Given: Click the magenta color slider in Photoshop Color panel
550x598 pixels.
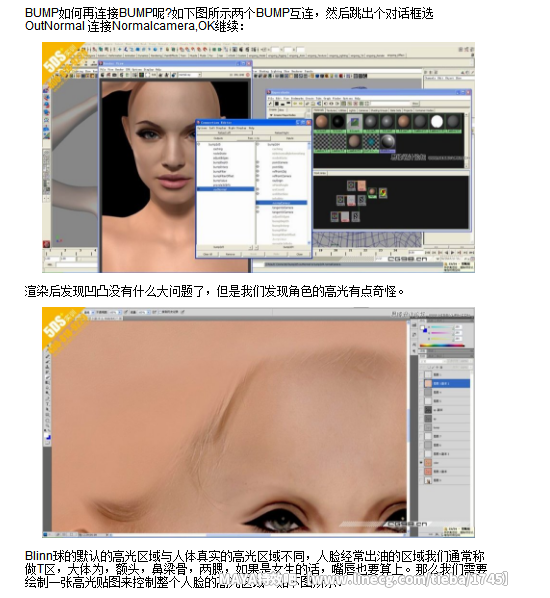Looking at the screenshot, I should pos(441,333).
